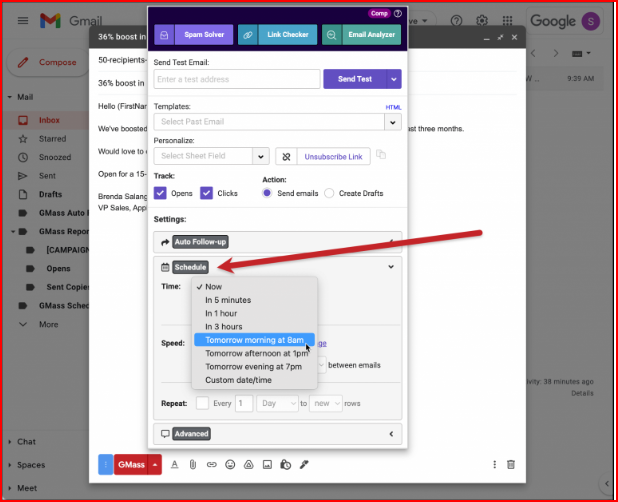This screenshot has width=618, height=502.
Task: Open the Repeat Day unit dropdown
Action: (277, 403)
